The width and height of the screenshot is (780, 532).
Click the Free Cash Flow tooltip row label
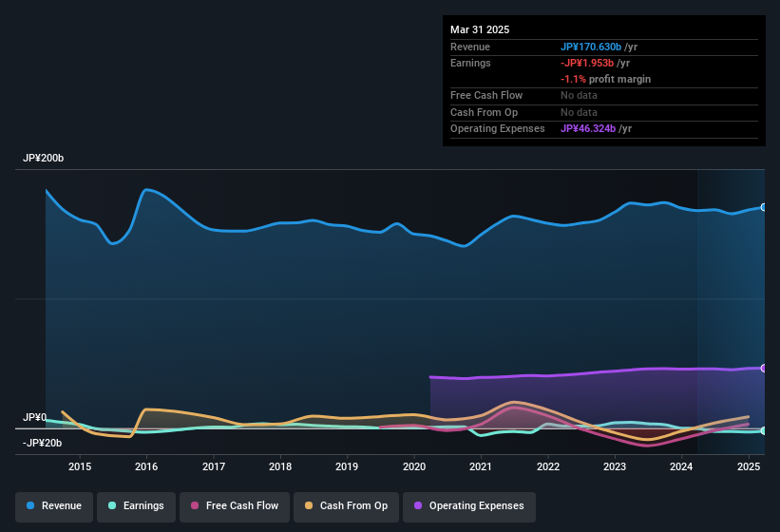pyautogui.click(x=486, y=95)
